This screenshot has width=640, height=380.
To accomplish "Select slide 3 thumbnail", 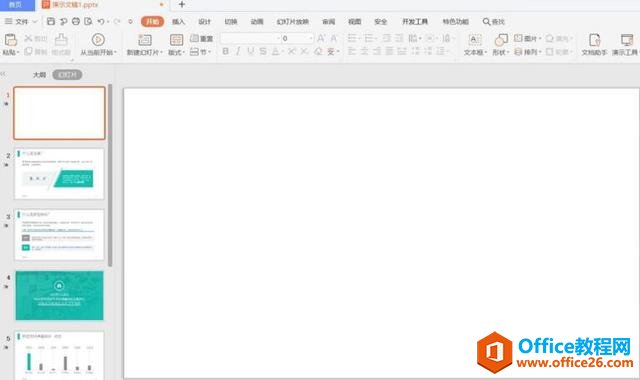I will click(59, 235).
